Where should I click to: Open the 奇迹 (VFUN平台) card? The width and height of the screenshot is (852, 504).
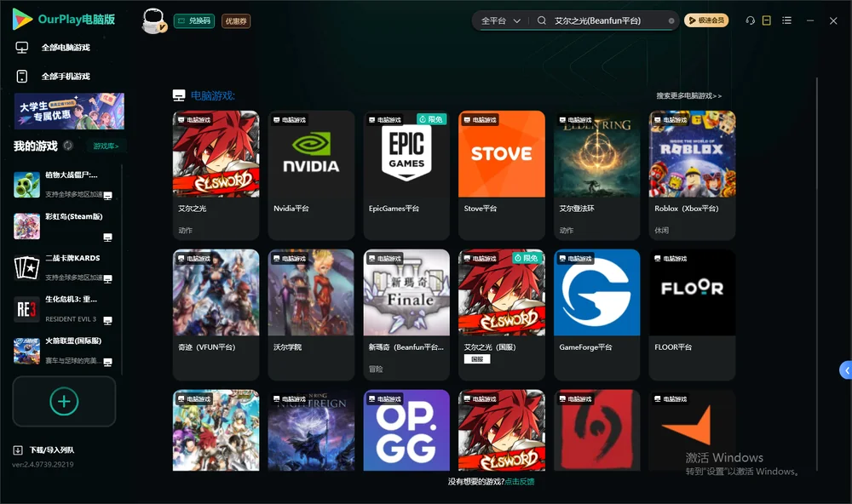pyautogui.click(x=216, y=314)
